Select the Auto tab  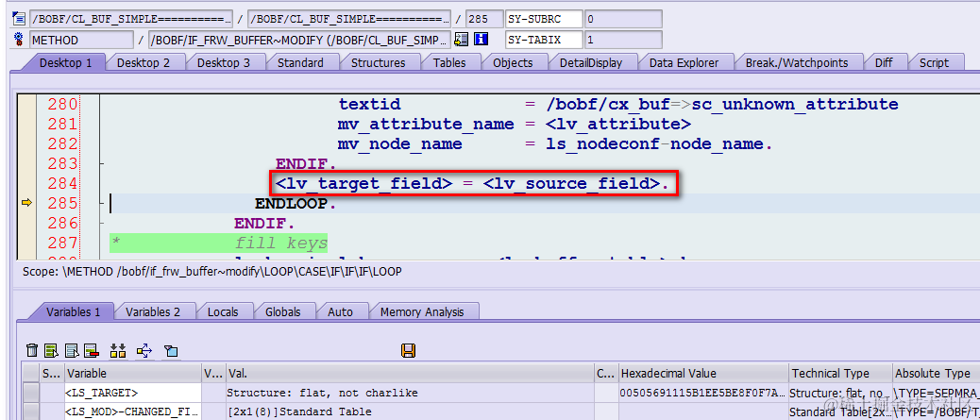click(340, 311)
